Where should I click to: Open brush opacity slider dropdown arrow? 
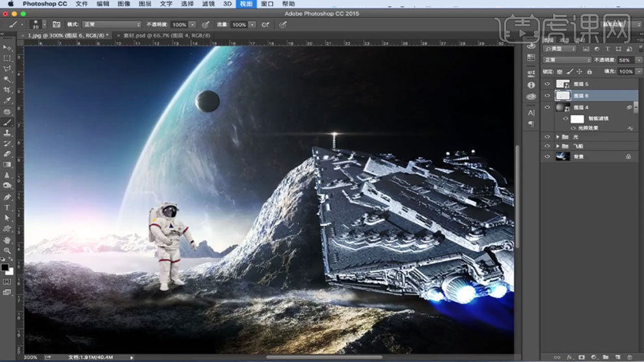point(193,25)
